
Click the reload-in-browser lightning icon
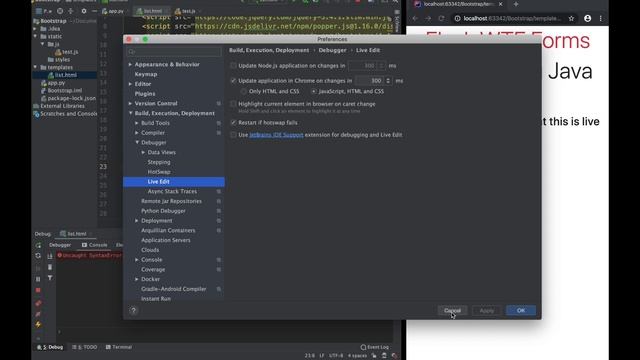tap(38, 325)
